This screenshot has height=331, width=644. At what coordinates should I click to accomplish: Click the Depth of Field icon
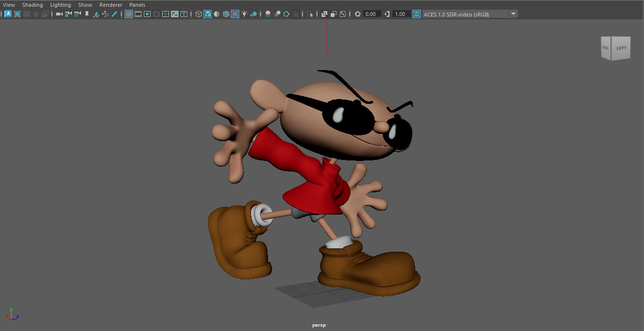[x=295, y=14]
